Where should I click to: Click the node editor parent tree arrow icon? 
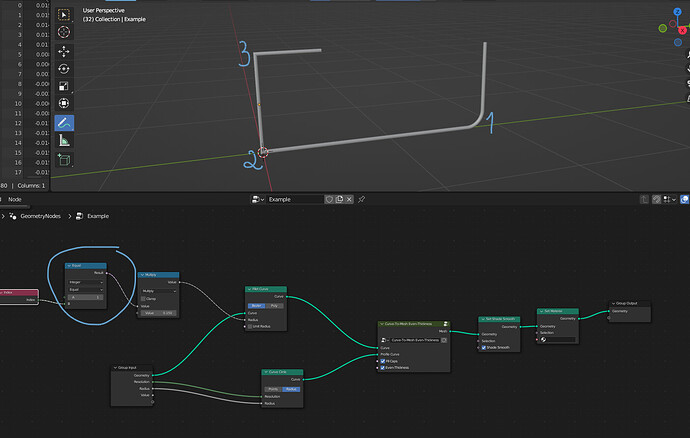[x=644, y=199]
